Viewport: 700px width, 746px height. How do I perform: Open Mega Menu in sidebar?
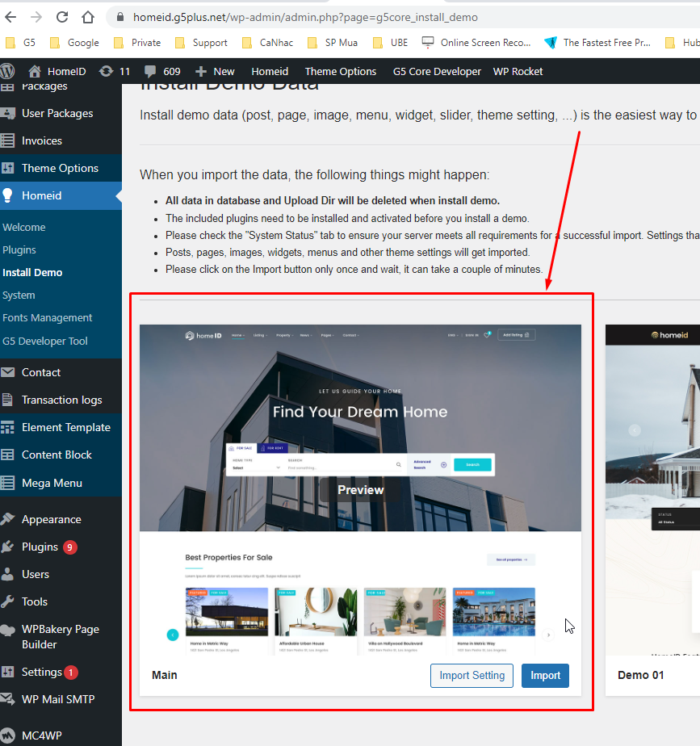[61, 483]
